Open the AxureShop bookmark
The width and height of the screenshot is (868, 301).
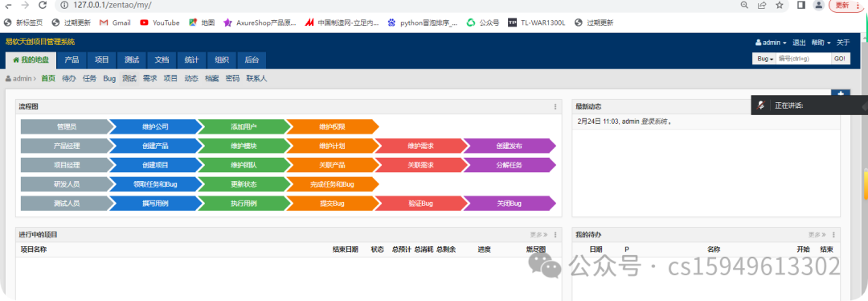pos(260,23)
